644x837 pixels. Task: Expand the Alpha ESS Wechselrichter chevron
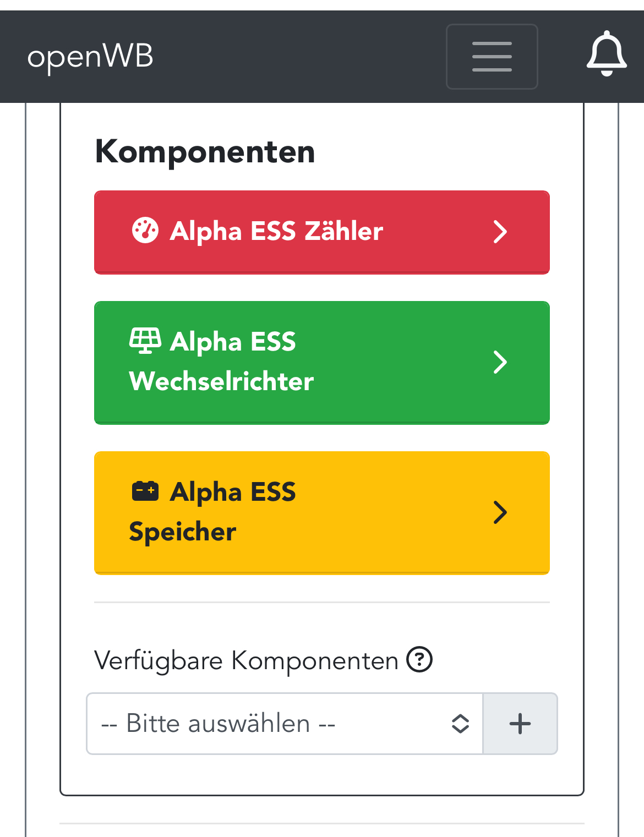(500, 362)
